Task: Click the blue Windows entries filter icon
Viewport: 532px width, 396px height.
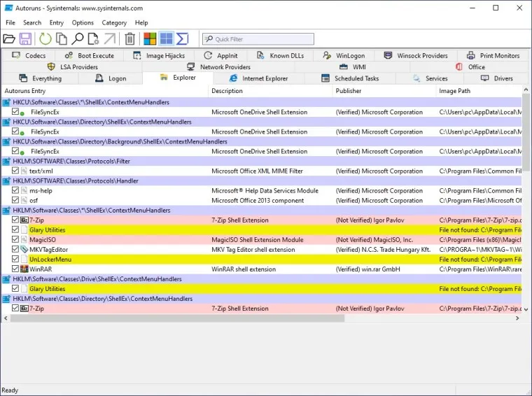Action: tap(166, 39)
